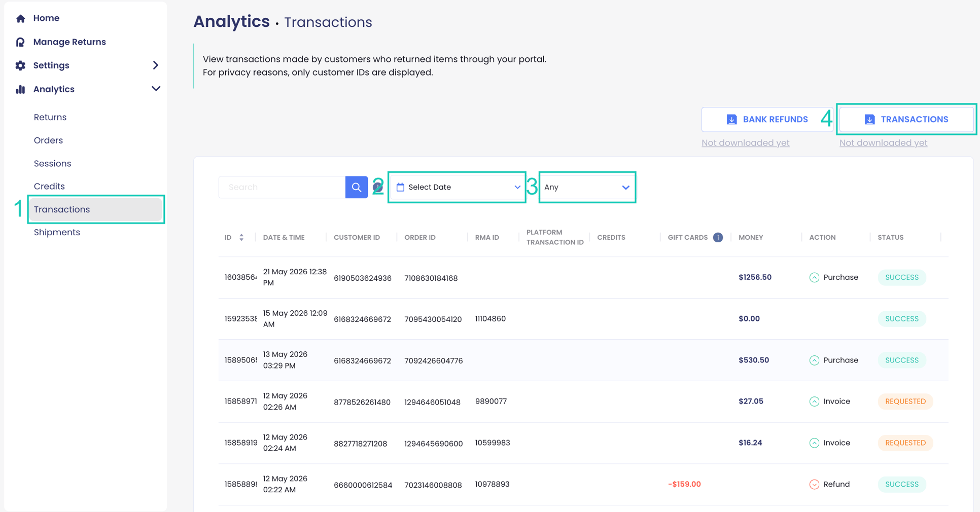Click the REQUESTED status badge for $27.05
Viewport: 980px width, 512px height.
click(x=905, y=401)
